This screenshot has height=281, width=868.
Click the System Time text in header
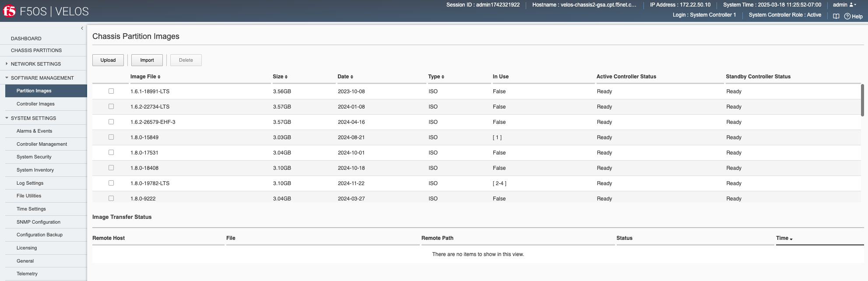point(772,5)
